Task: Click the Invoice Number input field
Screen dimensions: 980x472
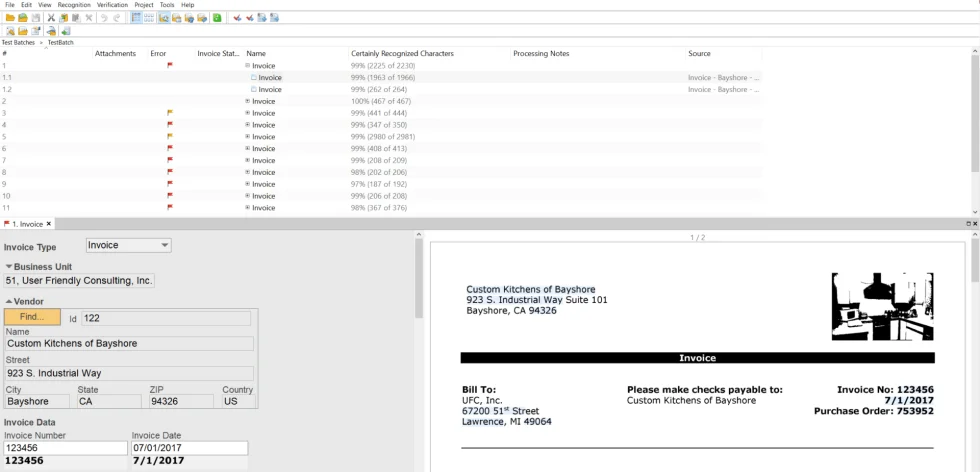Action: pos(65,448)
